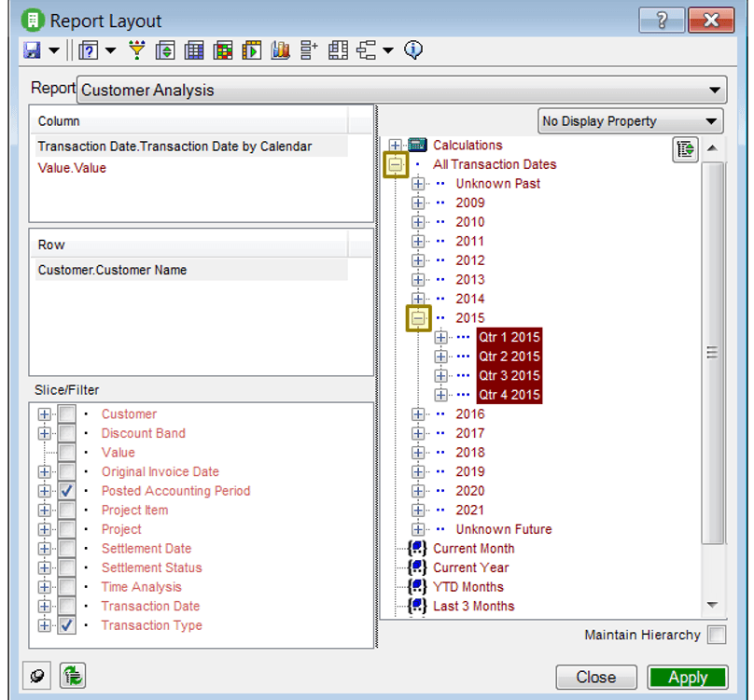This screenshot has width=754, height=700.
Task: Tick the Project Item checkbox
Action: pyautogui.click(x=66, y=510)
